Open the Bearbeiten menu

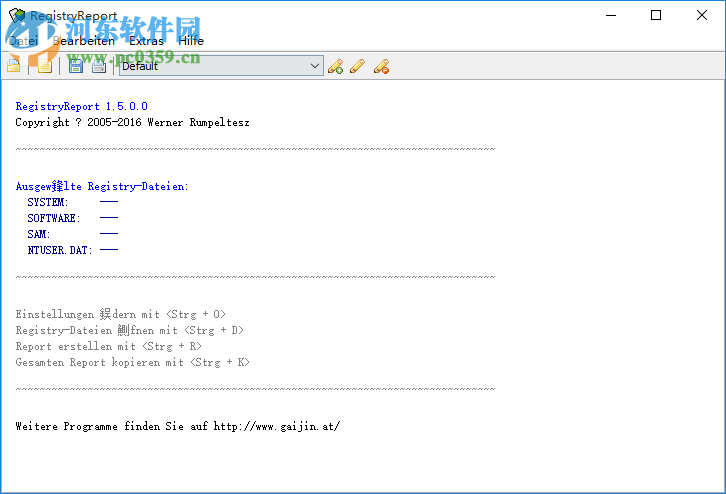pos(83,41)
